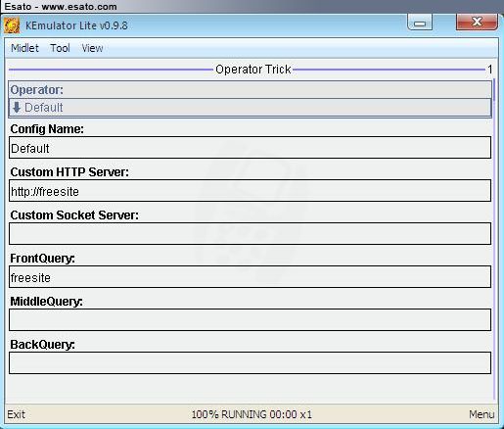This screenshot has height=429, width=504.
Task: Focus the Config Name input field
Action: [x=250, y=148]
